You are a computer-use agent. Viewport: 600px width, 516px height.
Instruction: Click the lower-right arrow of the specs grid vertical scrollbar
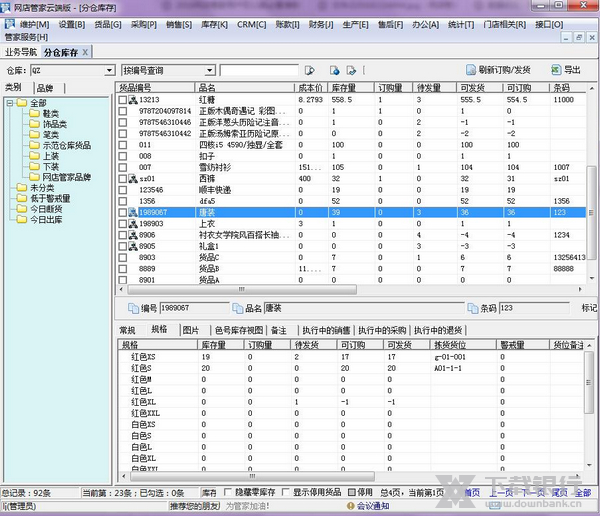(589, 465)
